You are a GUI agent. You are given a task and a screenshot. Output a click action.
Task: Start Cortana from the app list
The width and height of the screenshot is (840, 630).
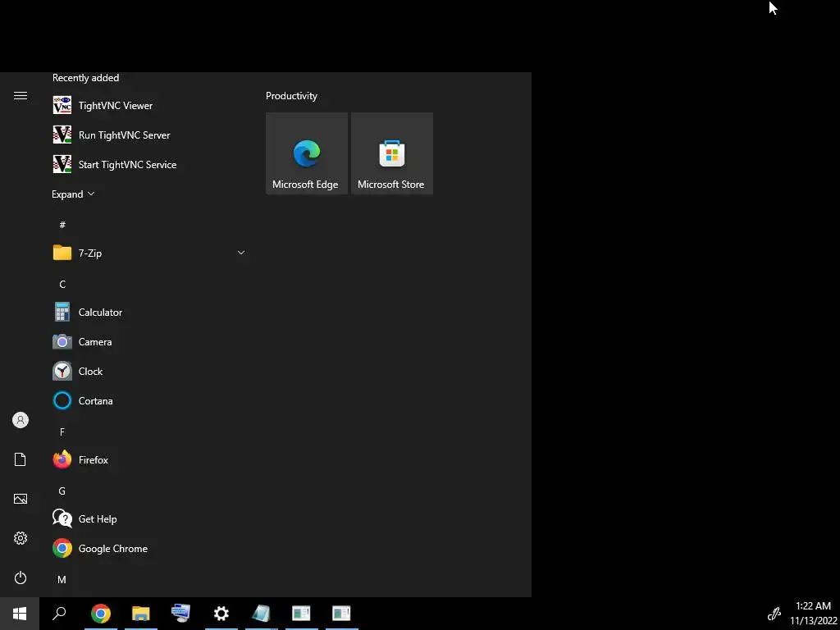[149, 400]
